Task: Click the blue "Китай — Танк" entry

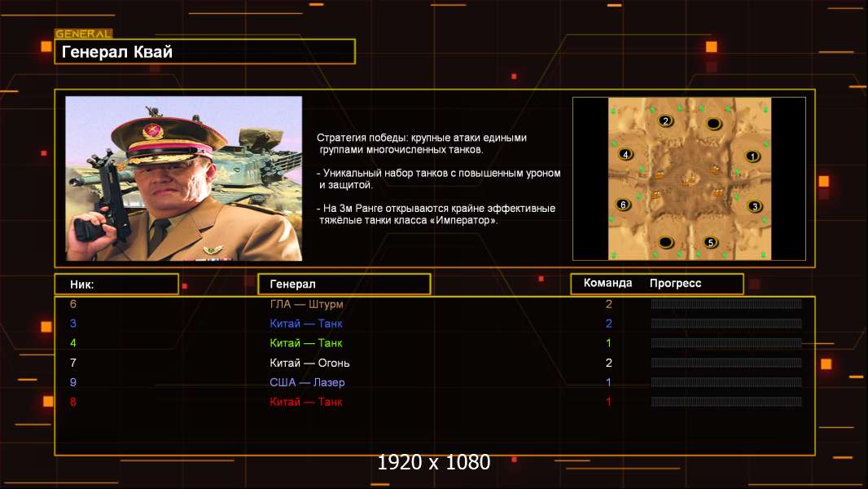Action: (x=306, y=324)
